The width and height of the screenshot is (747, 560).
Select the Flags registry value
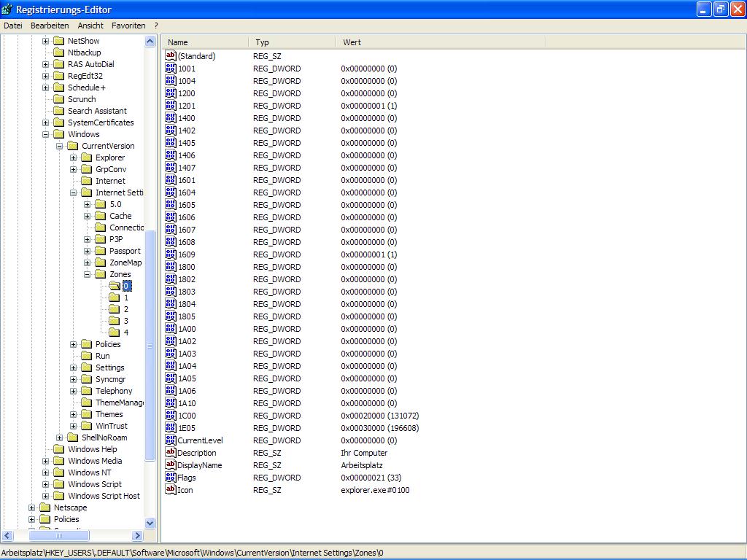pos(187,478)
